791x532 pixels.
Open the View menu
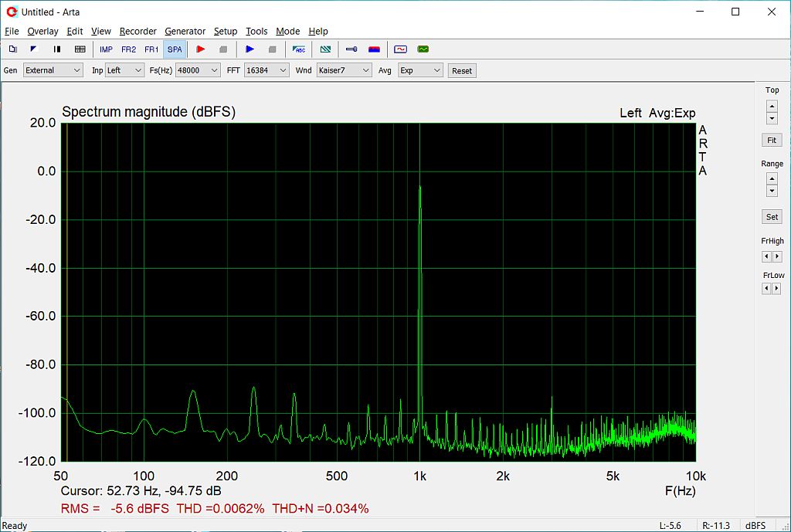(x=101, y=31)
